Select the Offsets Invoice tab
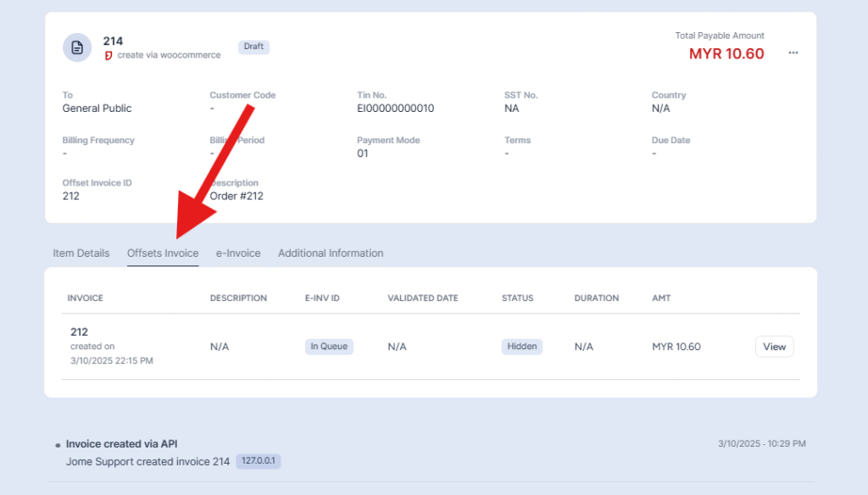The height and width of the screenshot is (495, 868). point(163,253)
